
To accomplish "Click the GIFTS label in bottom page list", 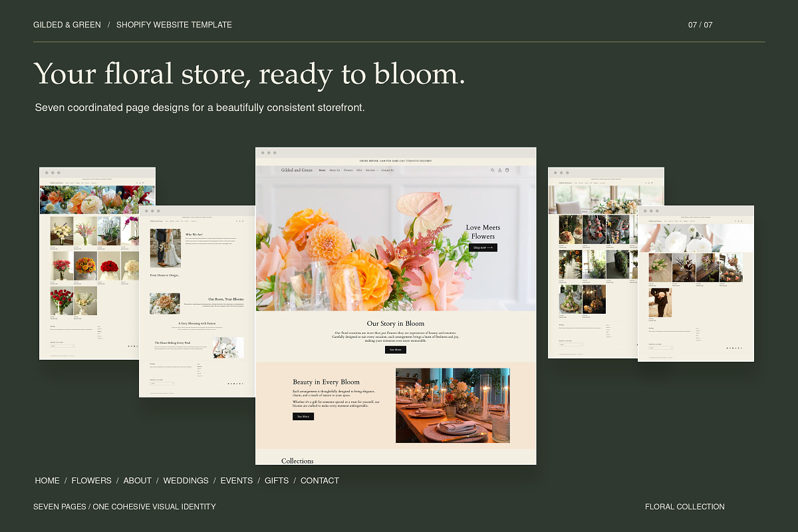I will [277, 480].
